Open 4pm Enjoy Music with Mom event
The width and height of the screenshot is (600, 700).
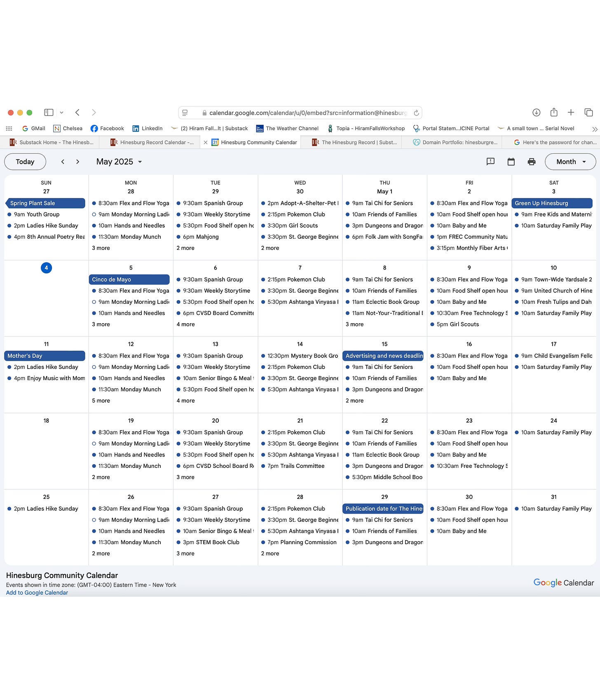click(46, 378)
